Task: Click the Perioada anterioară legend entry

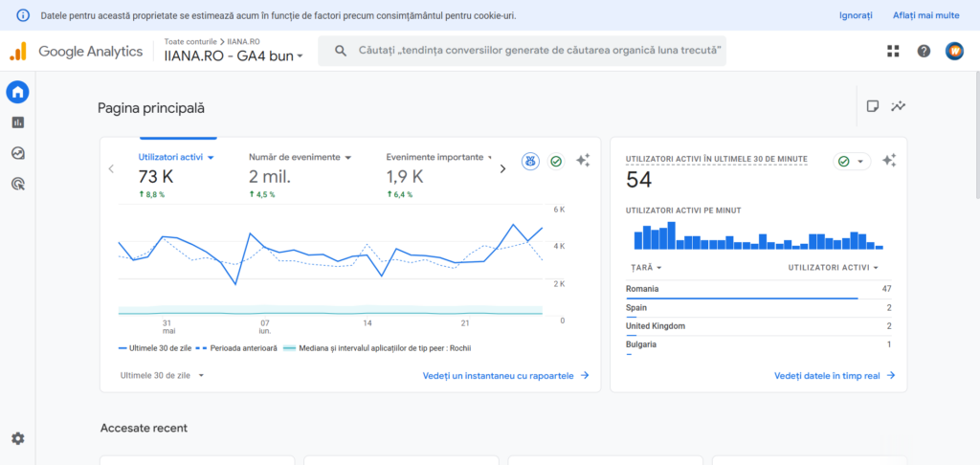Action: [x=236, y=348]
